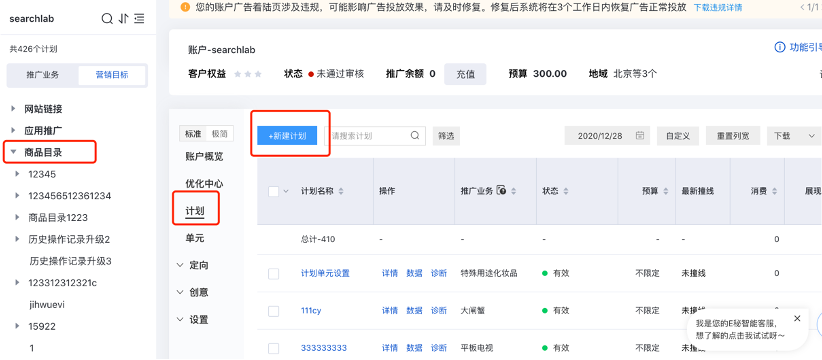Switch view mode to 极简
822x360 pixels.
[x=220, y=134]
